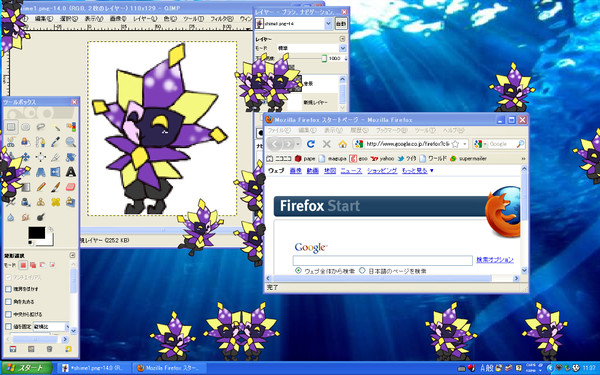Open the yahoo bookmark
This screenshot has width=600, height=375.
382,158
